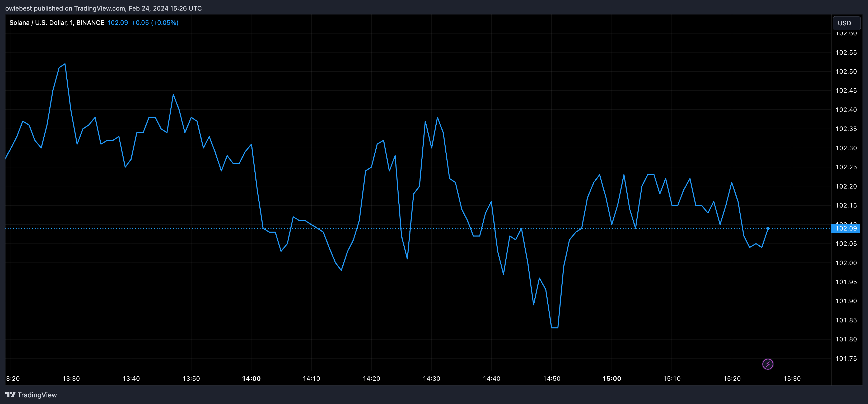Click the 13:30 time axis label

pos(71,378)
